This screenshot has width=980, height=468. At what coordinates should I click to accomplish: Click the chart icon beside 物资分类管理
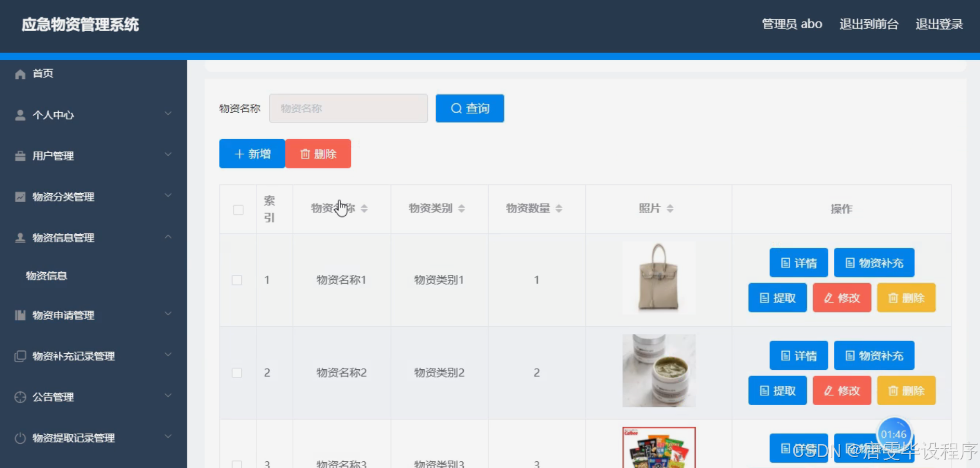pyautogui.click(x=20, y=197)
